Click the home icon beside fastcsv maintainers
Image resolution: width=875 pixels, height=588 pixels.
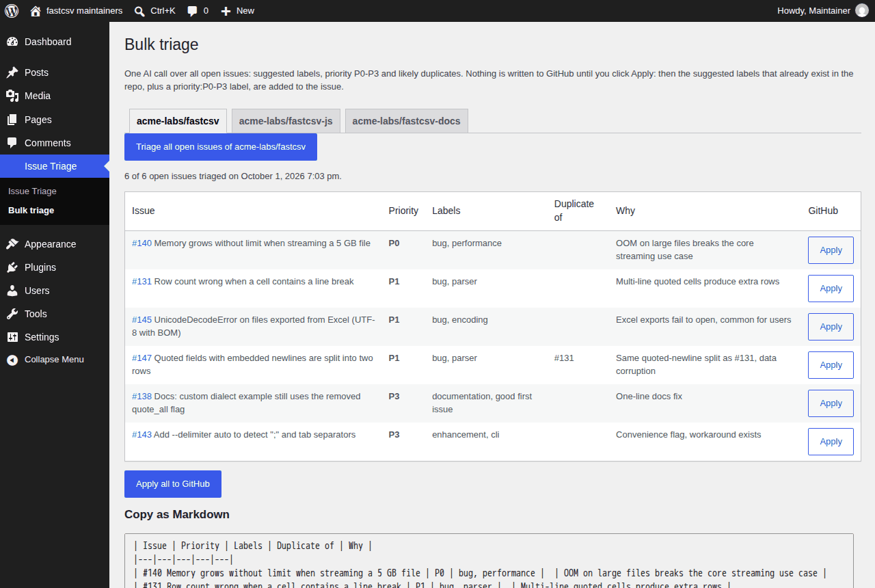click(36, 11)
